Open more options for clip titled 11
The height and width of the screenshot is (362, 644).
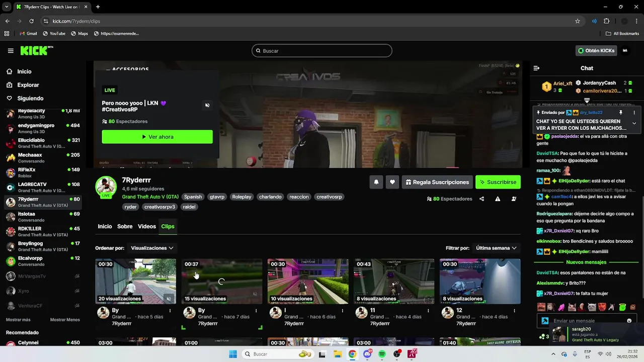click(428, 311)
